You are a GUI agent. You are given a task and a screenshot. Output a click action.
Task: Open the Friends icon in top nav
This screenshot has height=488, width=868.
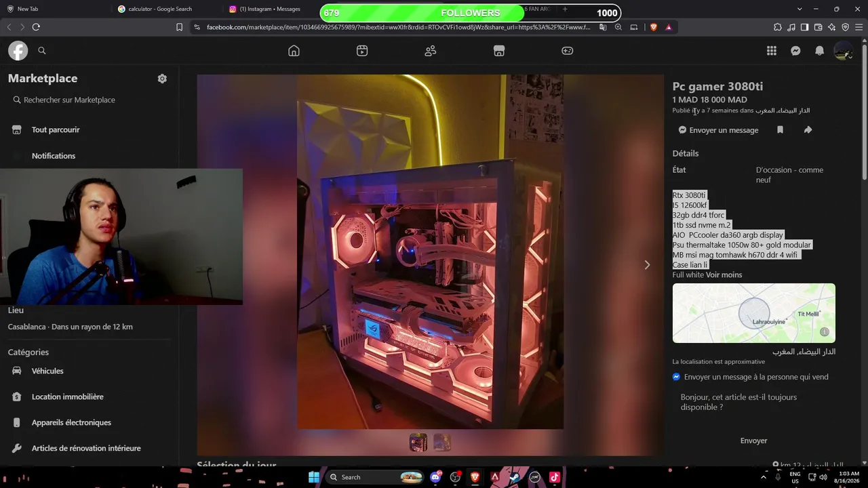[x=431, y=51]
